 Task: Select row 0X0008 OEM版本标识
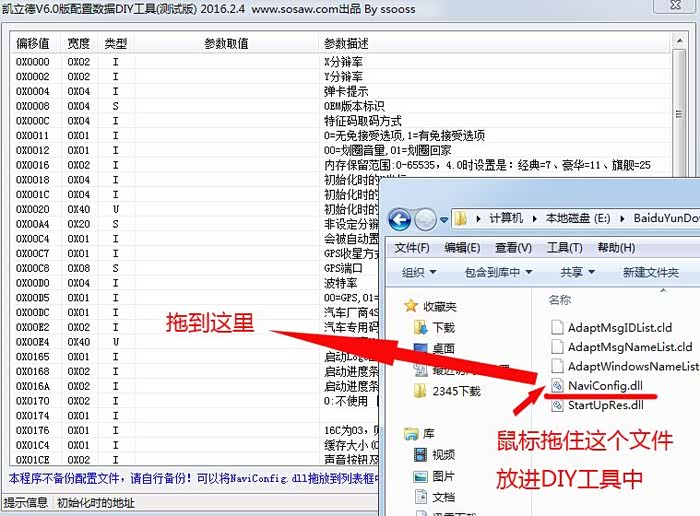coord(340,106)
